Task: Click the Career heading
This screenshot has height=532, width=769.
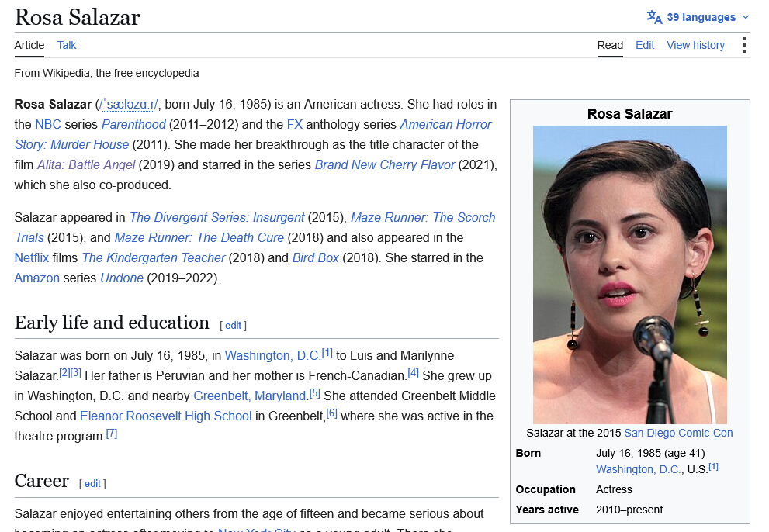Action: click(x=41, y=481)
